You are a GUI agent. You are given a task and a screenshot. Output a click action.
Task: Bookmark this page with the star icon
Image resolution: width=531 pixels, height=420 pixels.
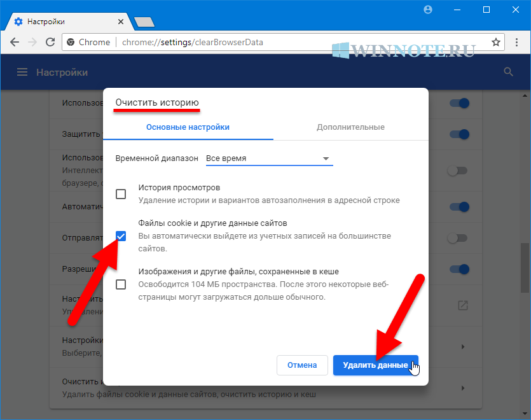coord(496,42)
